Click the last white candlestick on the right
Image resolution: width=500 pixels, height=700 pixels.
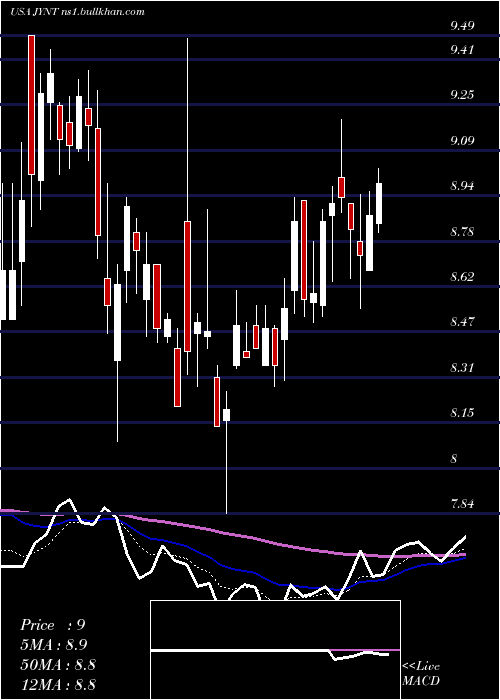379,203
